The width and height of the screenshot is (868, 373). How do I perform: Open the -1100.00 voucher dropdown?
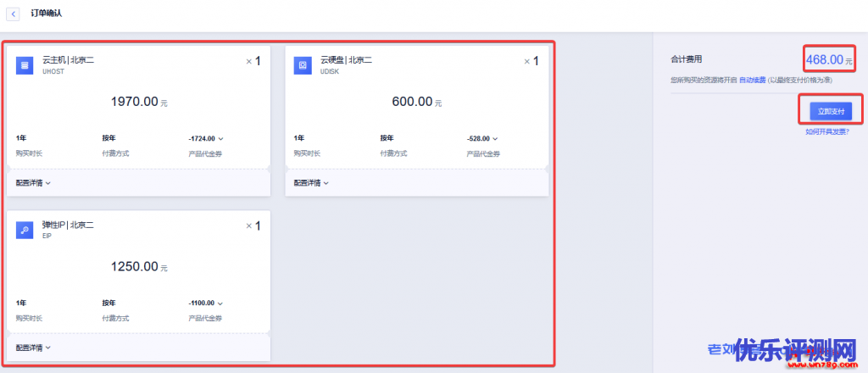[x=206, y=303]
